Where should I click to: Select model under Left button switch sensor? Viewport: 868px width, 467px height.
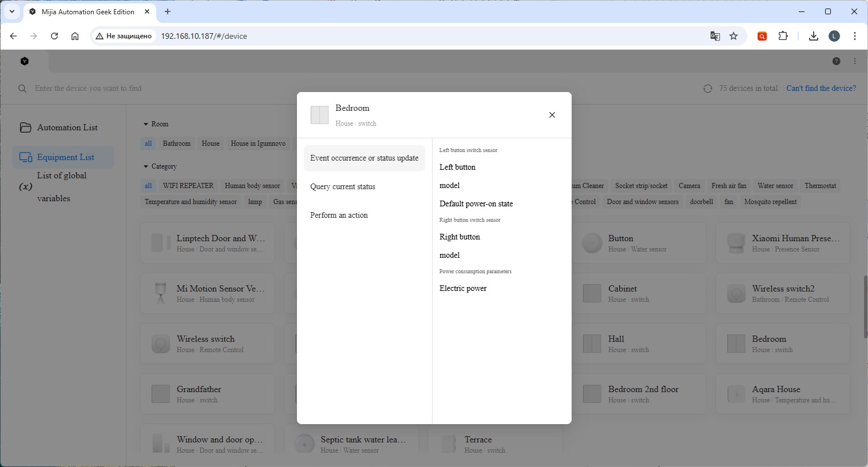click(x=450, y=186)
